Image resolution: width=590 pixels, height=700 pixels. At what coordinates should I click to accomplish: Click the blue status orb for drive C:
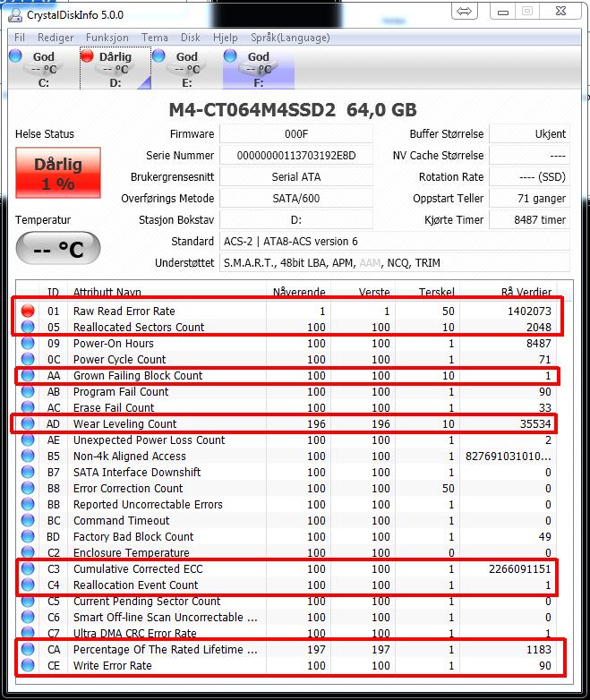click(x=15, y=55)
